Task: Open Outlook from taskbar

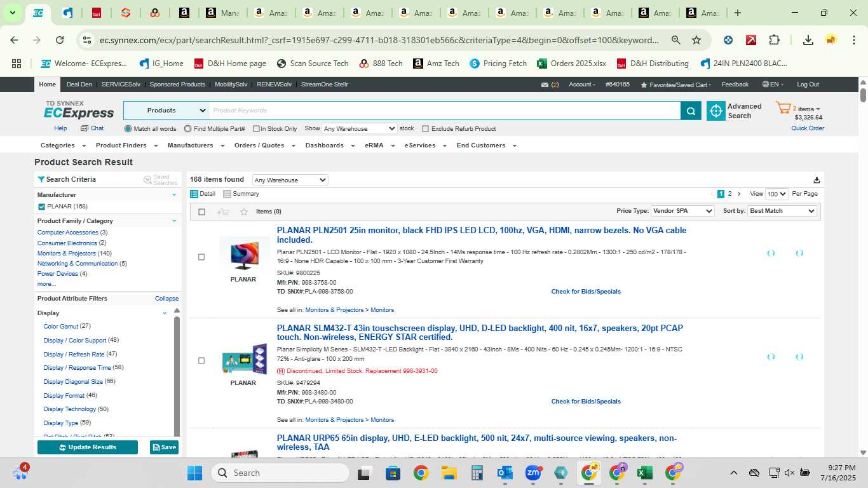Action: (505, 473)
